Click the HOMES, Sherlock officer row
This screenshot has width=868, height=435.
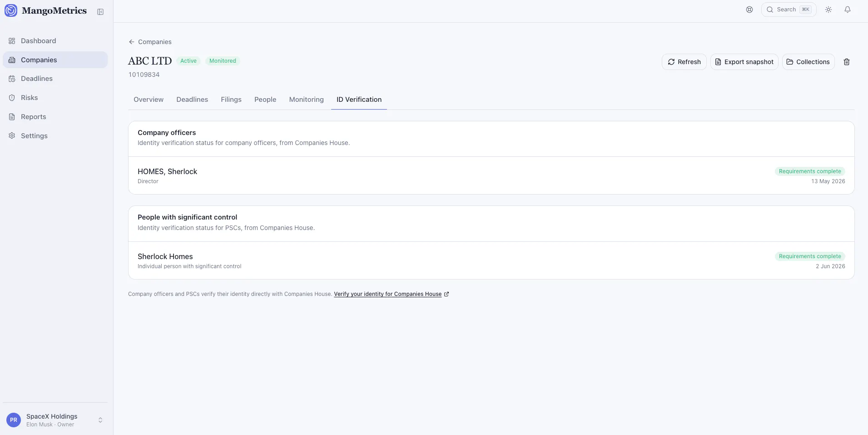491,175
